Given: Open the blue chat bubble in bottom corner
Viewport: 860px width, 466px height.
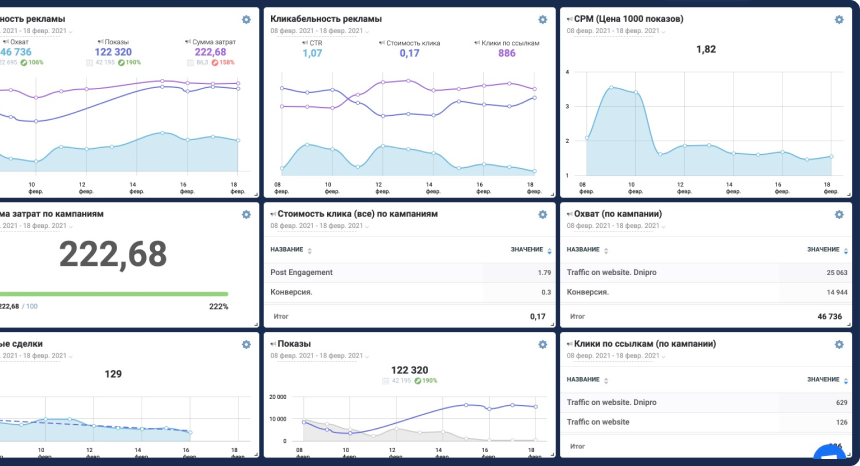Looking at the screenshot, I should (x=830, y=456).
